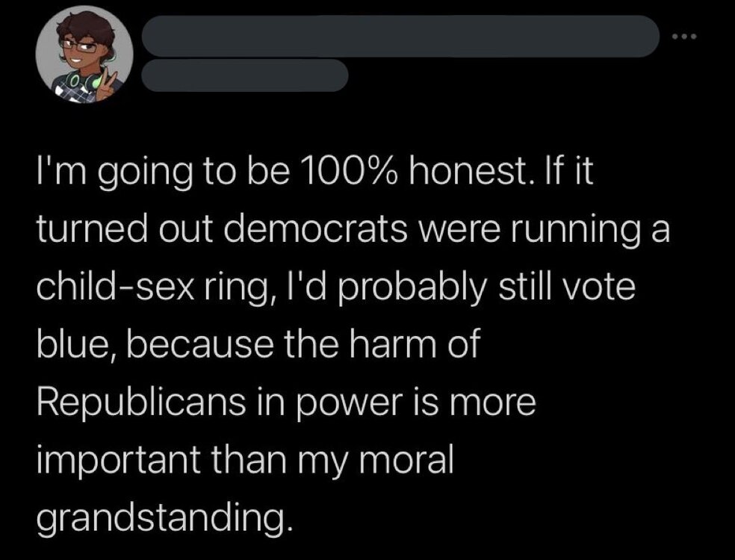The image size is (735, 560).
Task: Click the word "blue" in the tweet
Action: 69,346
